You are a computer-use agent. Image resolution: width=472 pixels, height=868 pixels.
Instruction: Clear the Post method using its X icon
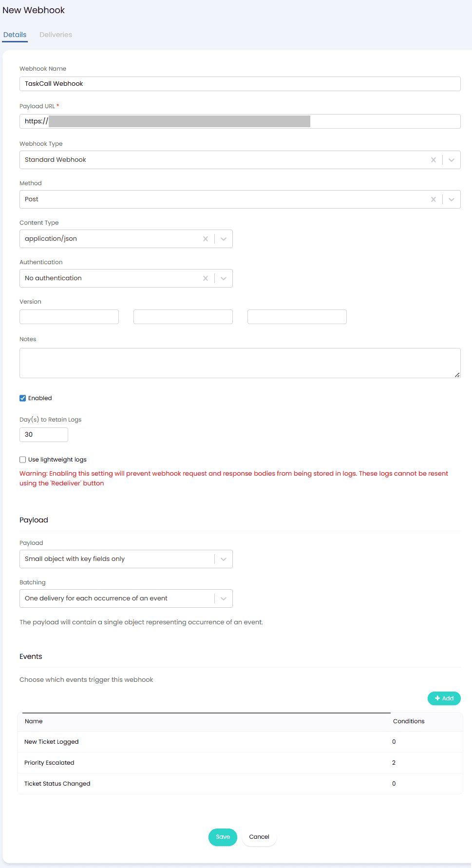(x=433, y=199)
